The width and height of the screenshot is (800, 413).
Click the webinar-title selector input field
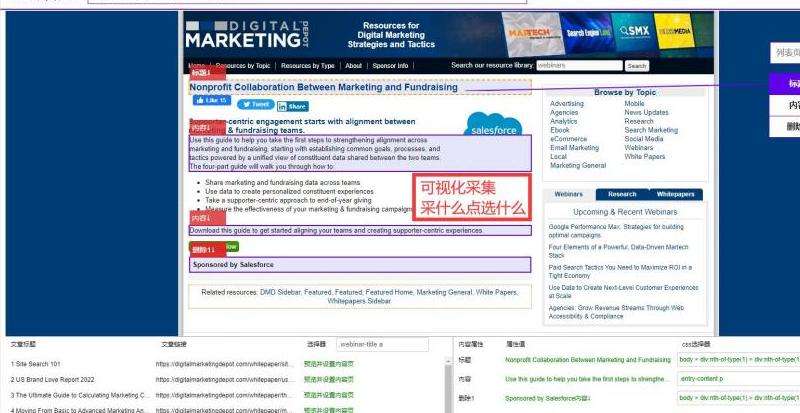pyautogui.click(x=383, y=345)
